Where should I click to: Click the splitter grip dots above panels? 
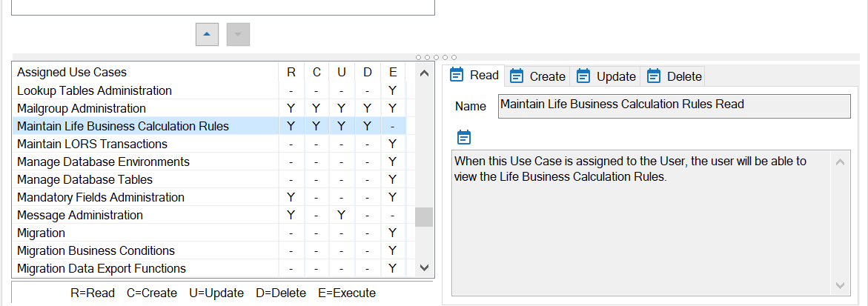click(x=436, y=57)
